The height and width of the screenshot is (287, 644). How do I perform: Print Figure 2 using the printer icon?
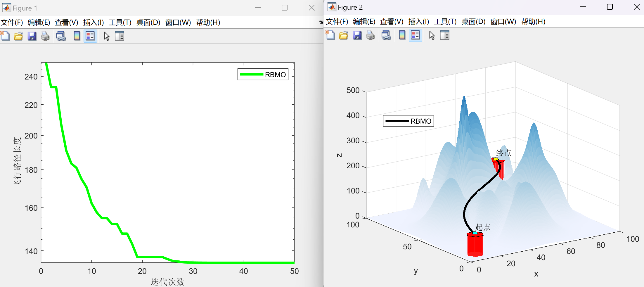point(371,35)
